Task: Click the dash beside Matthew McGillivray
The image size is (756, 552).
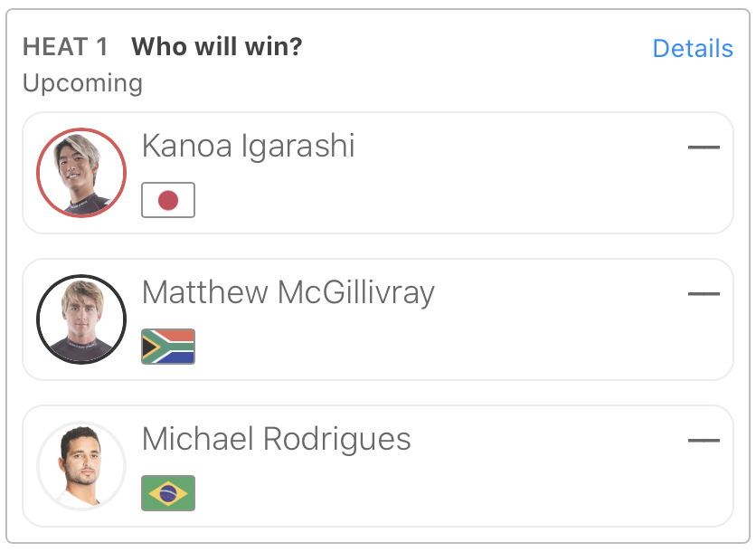Action: pos(704,293)
